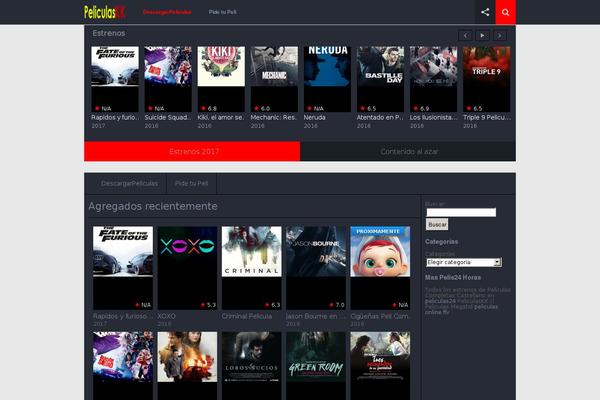Open the Jason Bourne movie poster
This screenshot has height=400, width=600.
click(316, 268)
